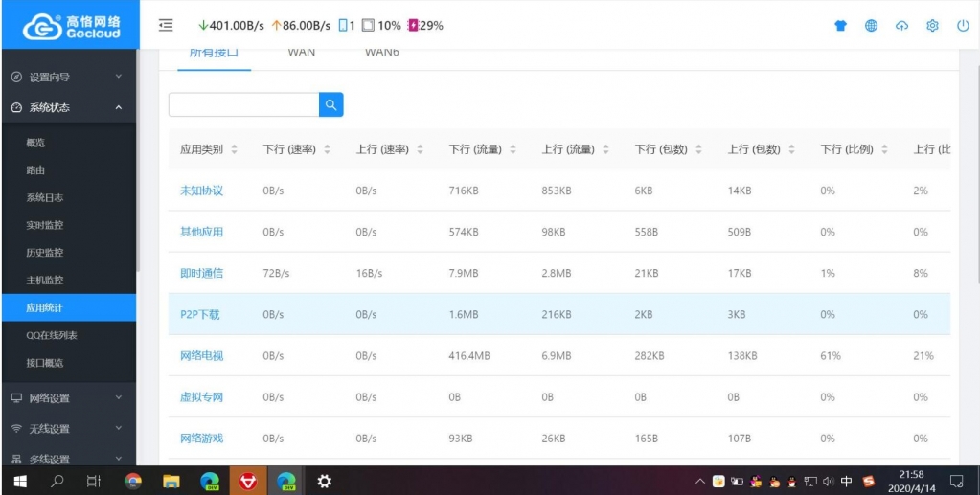Open Windows Start menu
Viewport: 980px width, 495px height.
point(20,481)
